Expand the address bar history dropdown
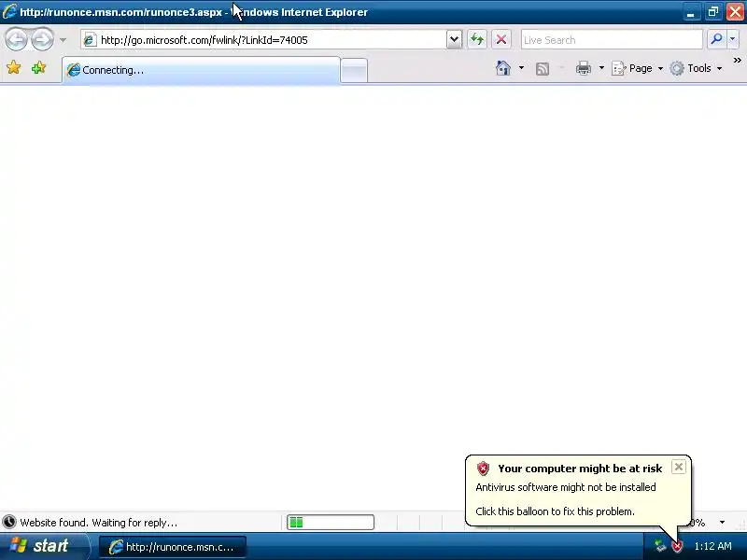The image size is (747, 560). [455, 39]
